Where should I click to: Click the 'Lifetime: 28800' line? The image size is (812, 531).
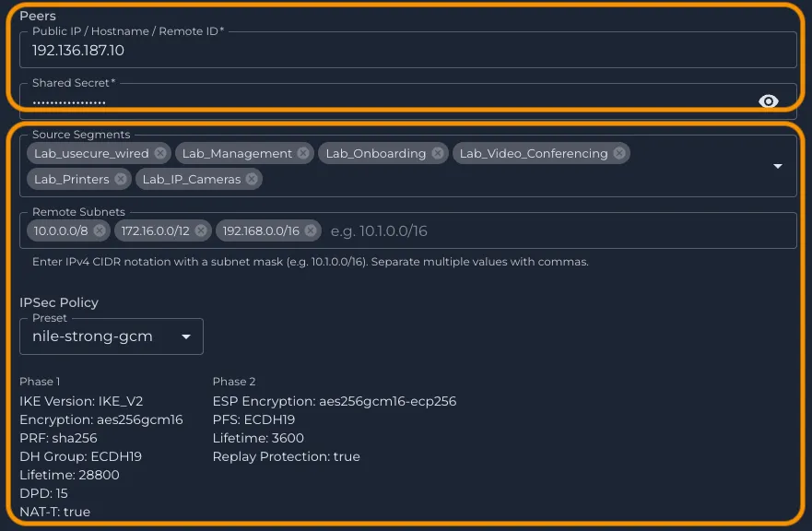tap(69, 475)
